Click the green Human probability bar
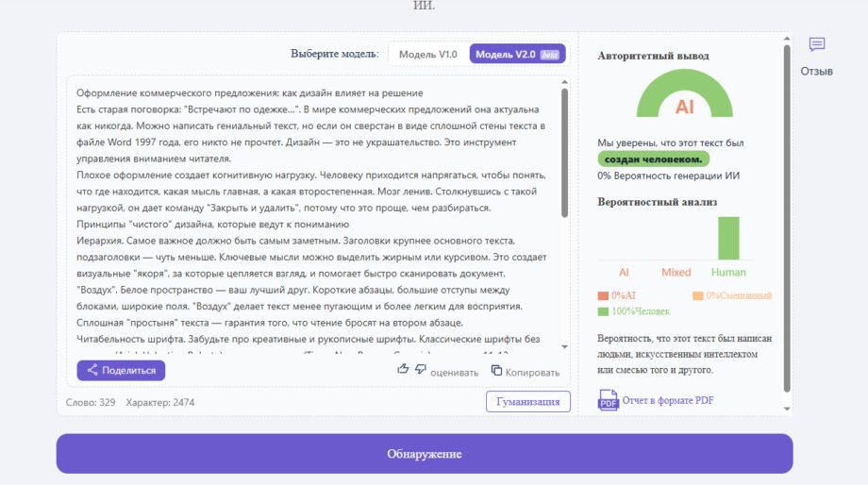The width and height of the screenshot is (868, 485). click(728, 238)
